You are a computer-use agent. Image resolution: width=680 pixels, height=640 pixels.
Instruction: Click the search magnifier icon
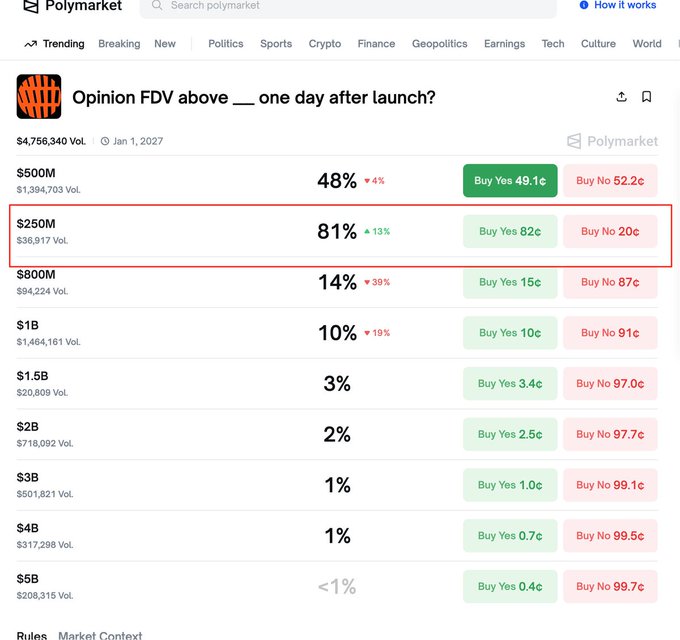(x=156, y=6)
